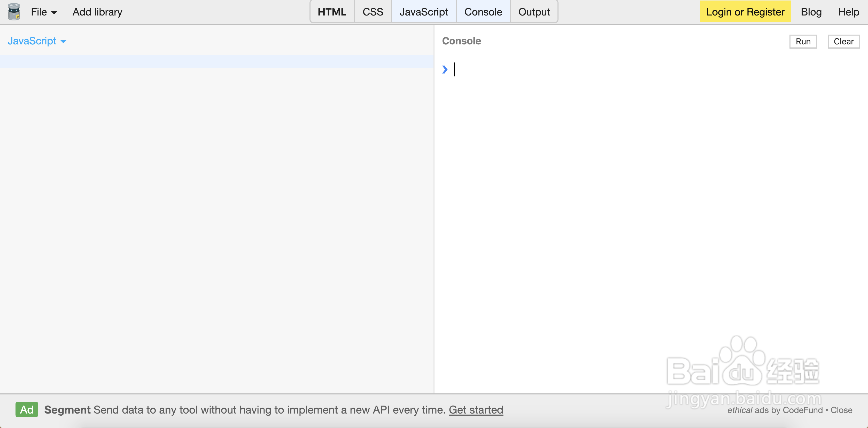This screenshot has width=868, height=428.
Task: Click the JS Bin logo icon
Action: (x=14, y=12)
